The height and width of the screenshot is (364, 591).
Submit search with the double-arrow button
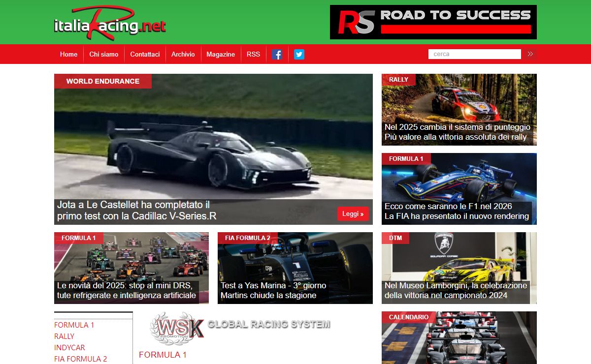530,54
